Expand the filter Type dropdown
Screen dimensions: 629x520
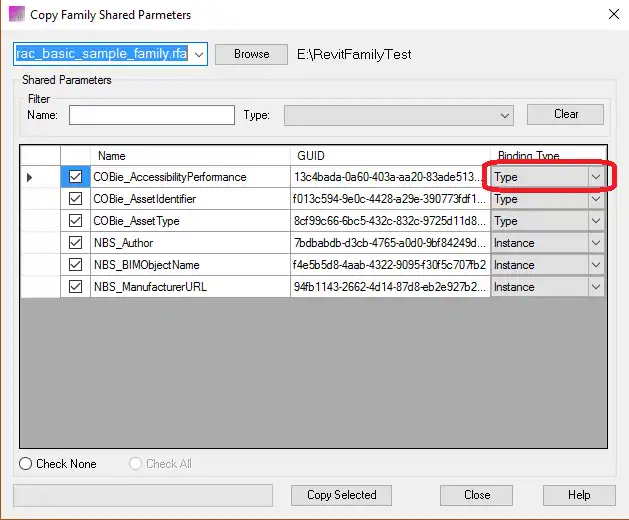pyautogui.click(x=505, y=116)
